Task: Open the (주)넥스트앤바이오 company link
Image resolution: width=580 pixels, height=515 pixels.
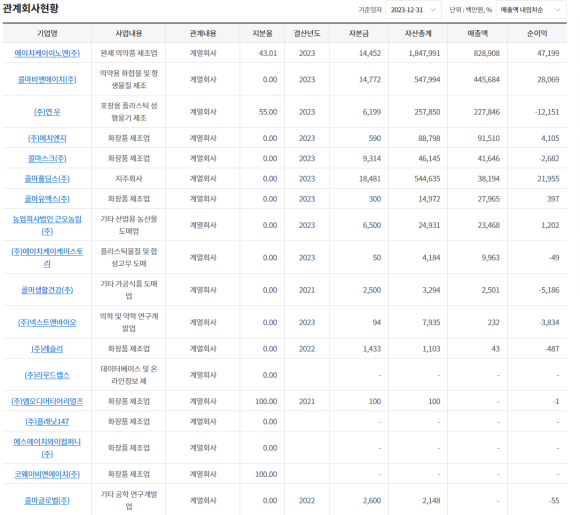Action: pyautogui.click(x=47, y=322)
